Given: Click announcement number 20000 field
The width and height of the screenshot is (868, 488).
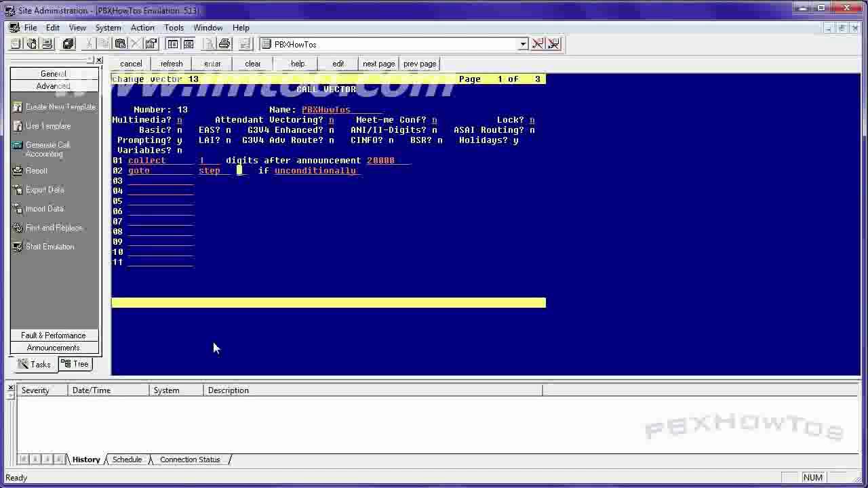Looking at the screenshot, I should point(388,161).
